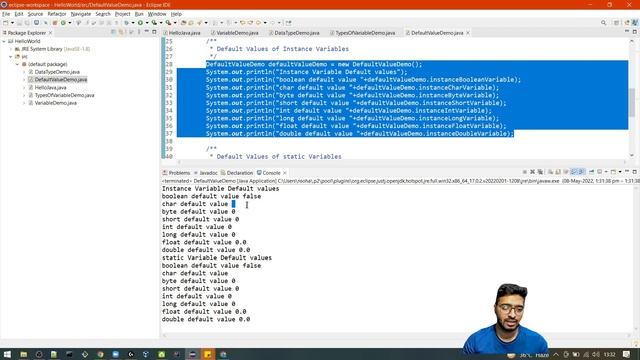This screenshot has height=360, width=640.
Task: Click the Terminate square icon in Console
Action: (x=524, y=172)
